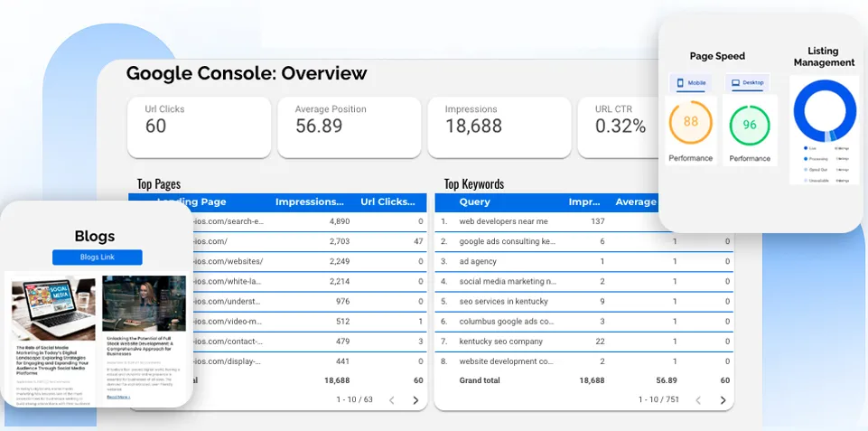Click the Opted Out legend dot

[804, 170]
